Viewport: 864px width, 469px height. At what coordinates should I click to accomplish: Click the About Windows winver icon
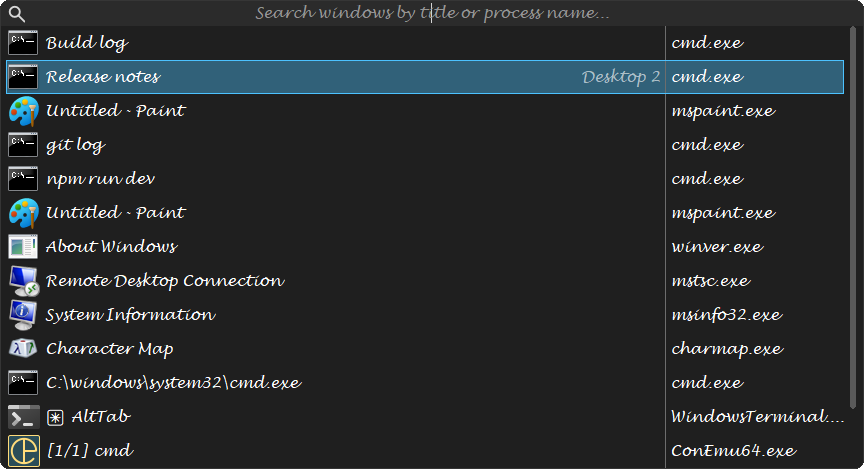coord(23,247)
